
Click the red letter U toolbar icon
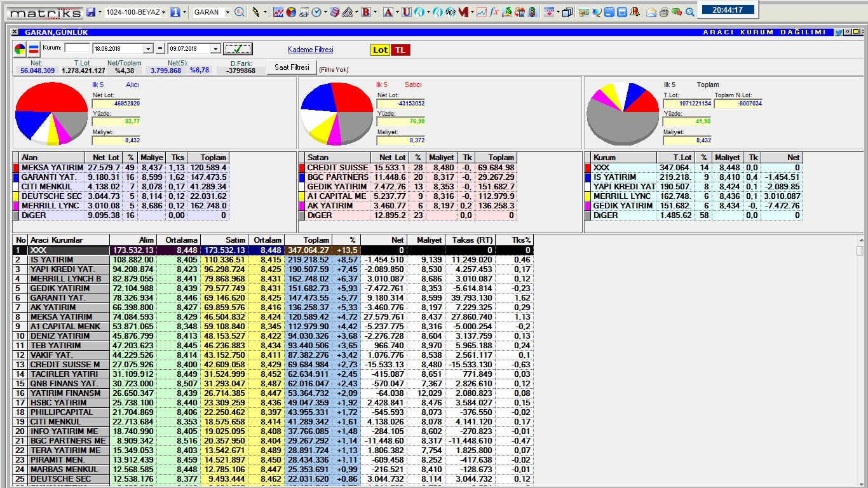coord(406,12)
